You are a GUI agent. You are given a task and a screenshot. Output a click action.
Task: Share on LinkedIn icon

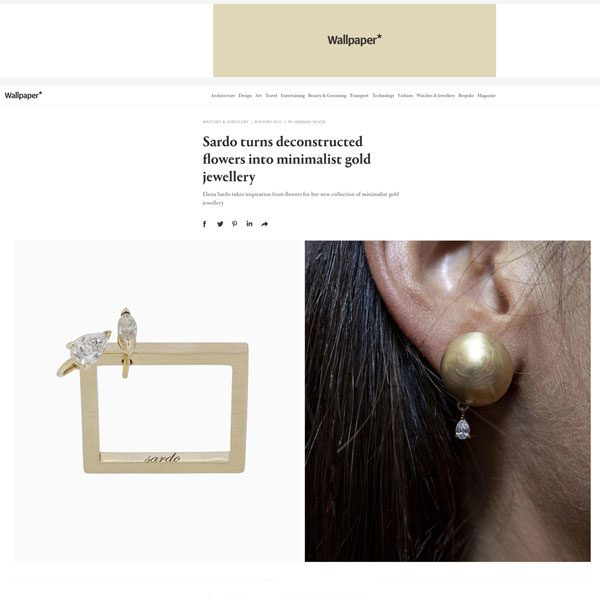[249, 223]
